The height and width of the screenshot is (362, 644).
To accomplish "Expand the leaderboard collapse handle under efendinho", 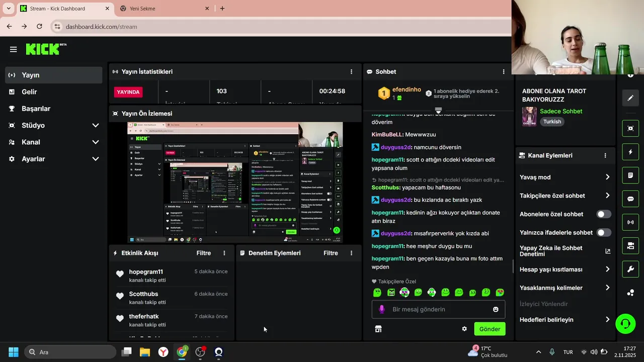I will click(x=438, y=110).
